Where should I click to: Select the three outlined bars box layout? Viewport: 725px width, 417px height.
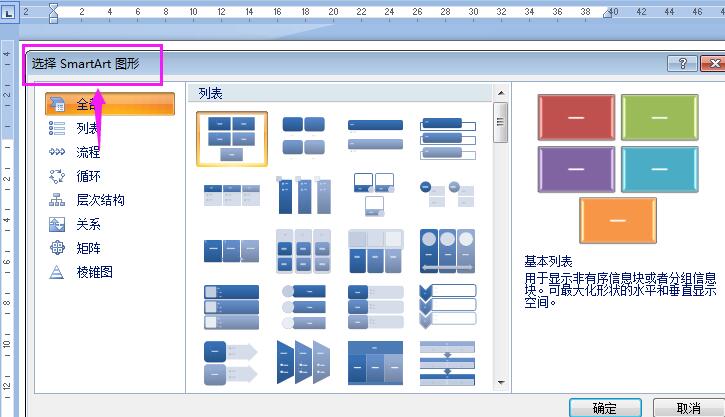pos(448,139)
